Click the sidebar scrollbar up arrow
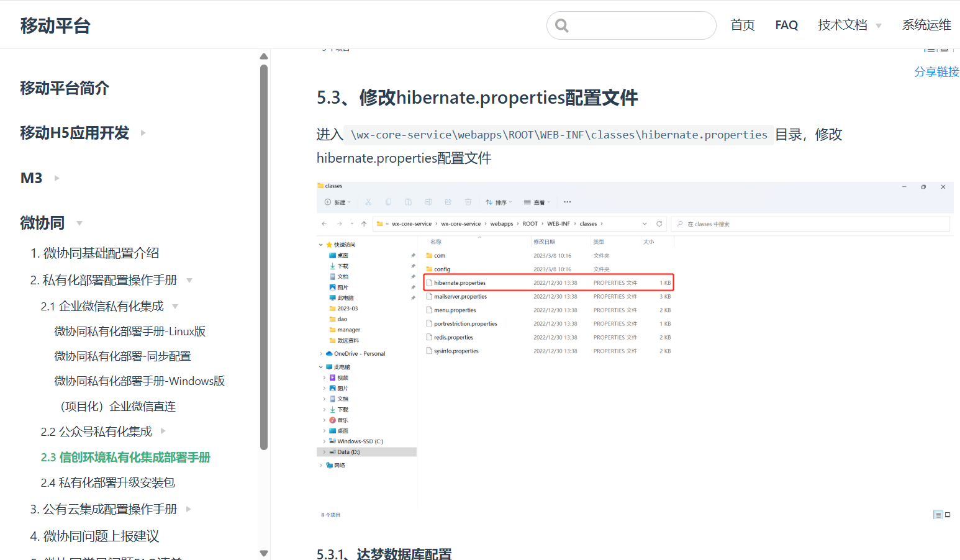This screenshot has height=560, width=960. pyautogui.click(x=264, y=56)
